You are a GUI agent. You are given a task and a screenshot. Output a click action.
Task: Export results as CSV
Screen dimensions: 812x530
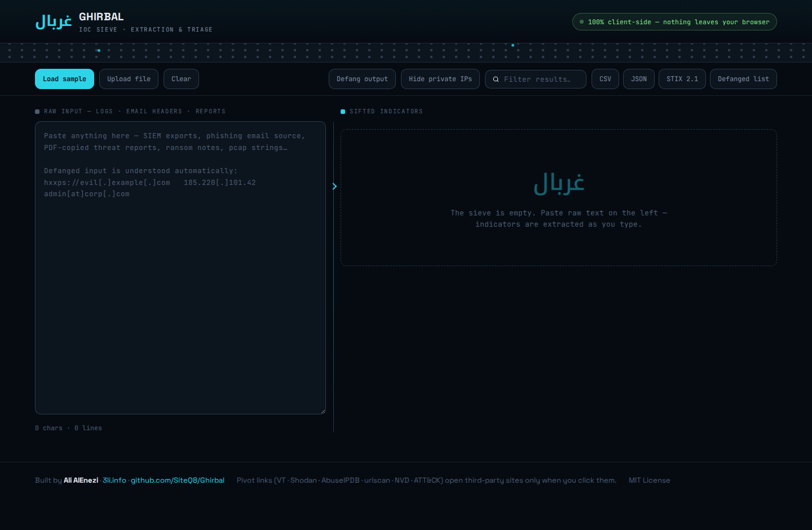[x=605, y=79]
